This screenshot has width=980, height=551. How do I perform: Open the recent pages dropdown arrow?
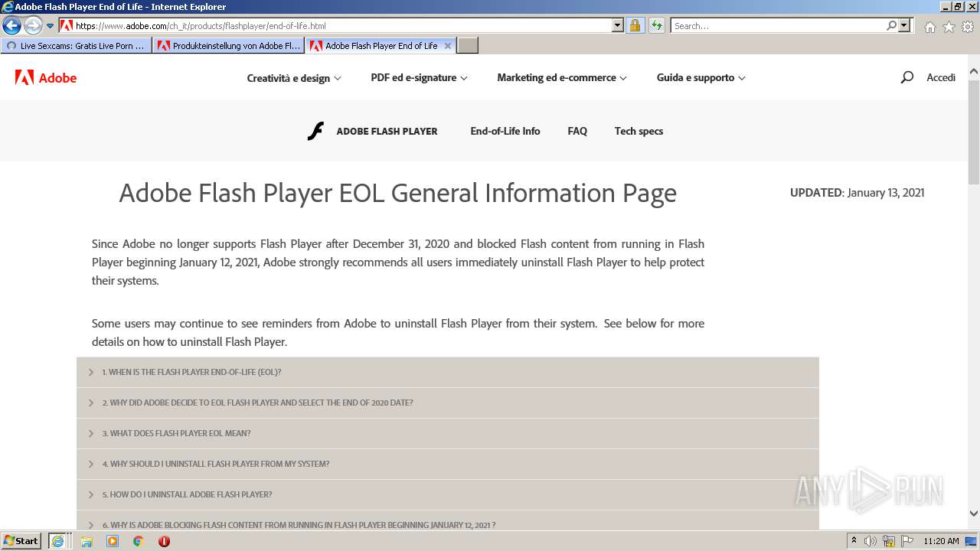tap(50, 26)
